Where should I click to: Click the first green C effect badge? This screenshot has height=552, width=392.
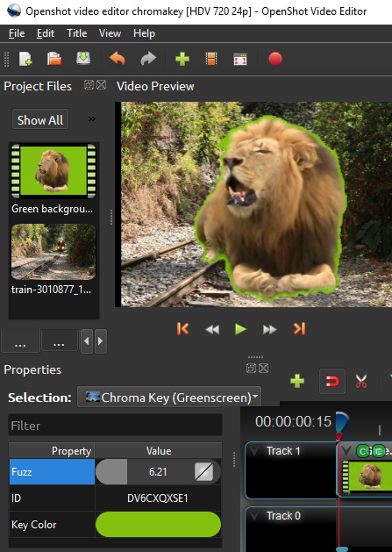coord(362,451)
